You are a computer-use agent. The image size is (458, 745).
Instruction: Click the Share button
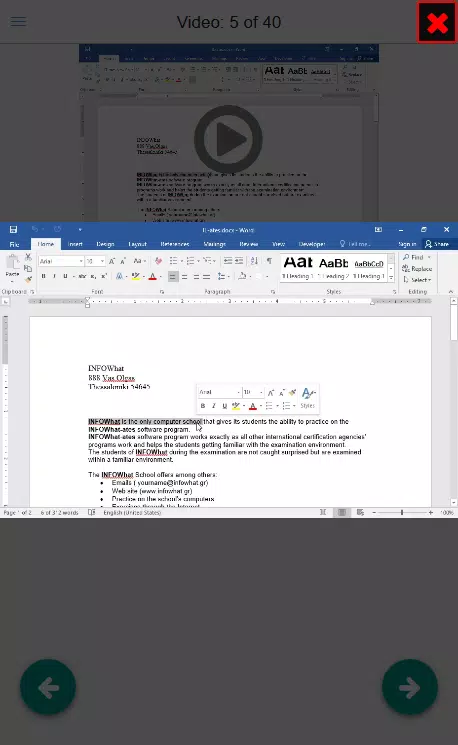pos(437,244)
